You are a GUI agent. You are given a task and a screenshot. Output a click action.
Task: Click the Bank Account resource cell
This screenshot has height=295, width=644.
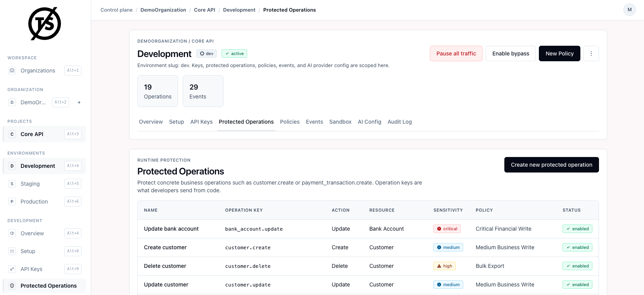click(386, 229)
